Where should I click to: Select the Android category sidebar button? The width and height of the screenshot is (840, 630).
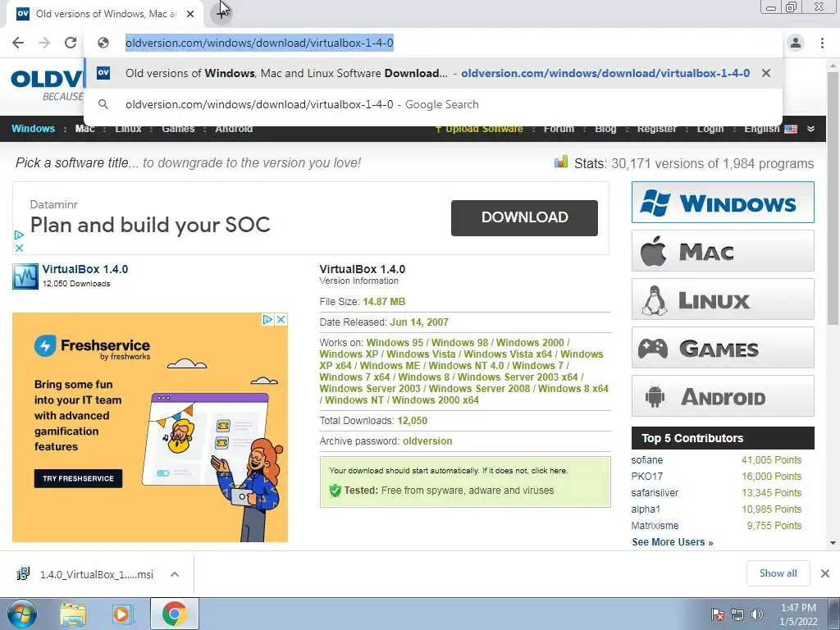(x=723, y=396)
